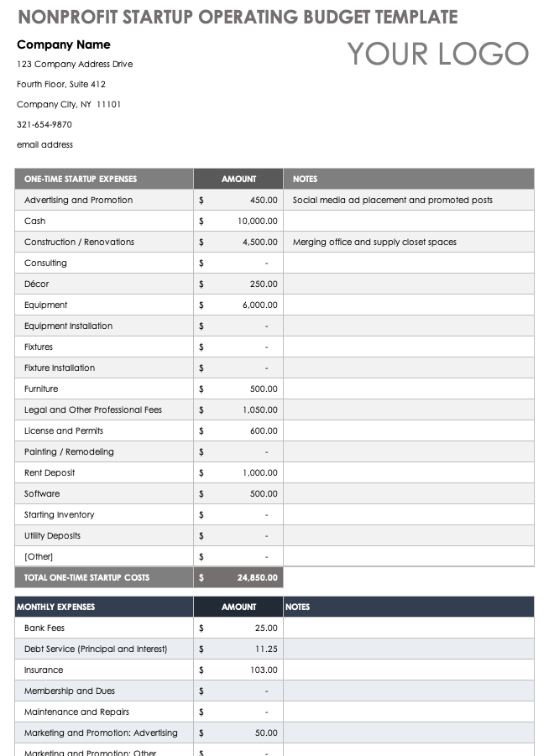This screenshot has width=549, height=756.
Task: Select the Software row label
Action: click(42, 493)
